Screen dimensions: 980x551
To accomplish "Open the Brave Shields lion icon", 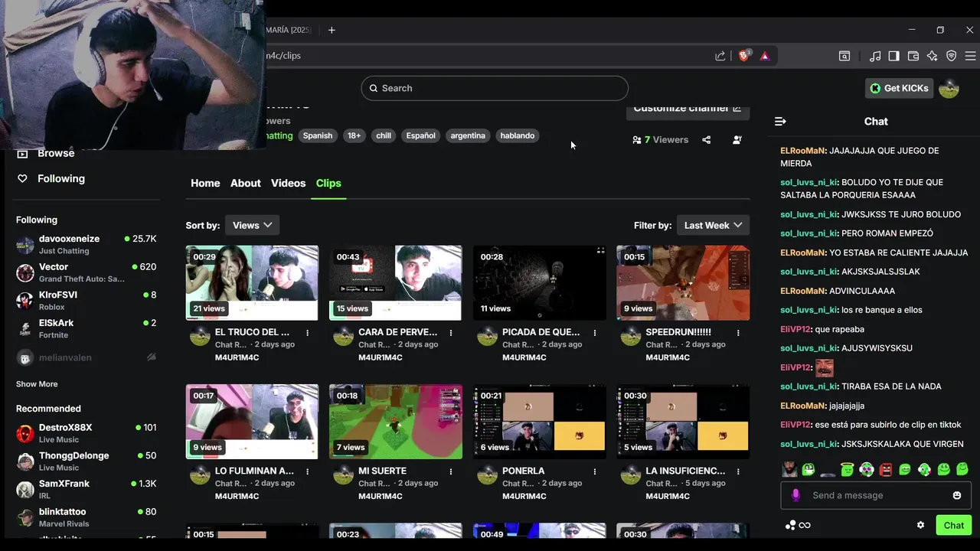I will coord(743,56).
